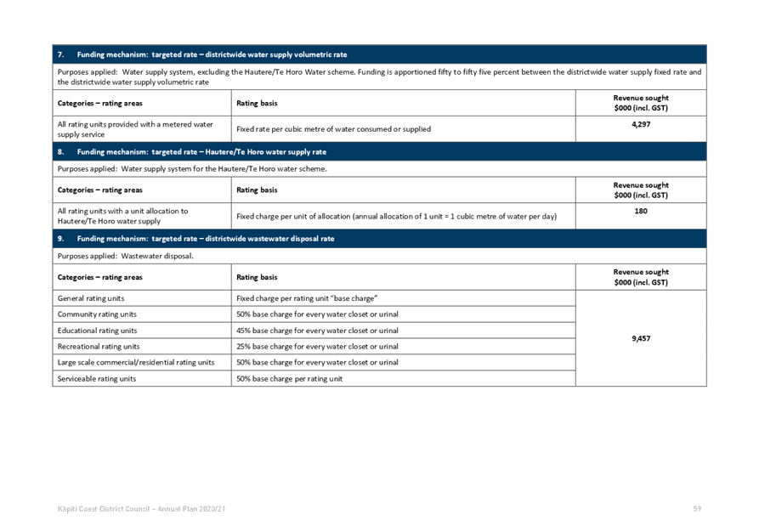Click the section 7 'Purposes applied: Water supply system' paragraph
This screenshot has height=532, width=759.
tap(379, 77)
